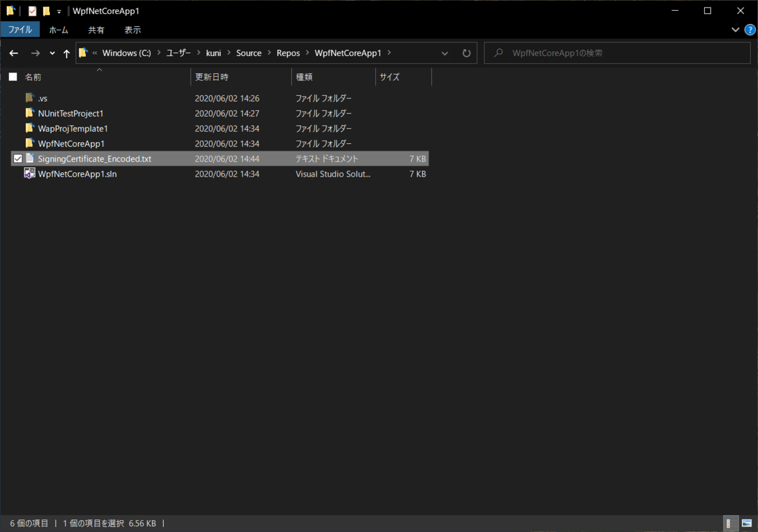
Task: Navigate to ユーザー breadcrumb
Action: click(x=179, y=53)
